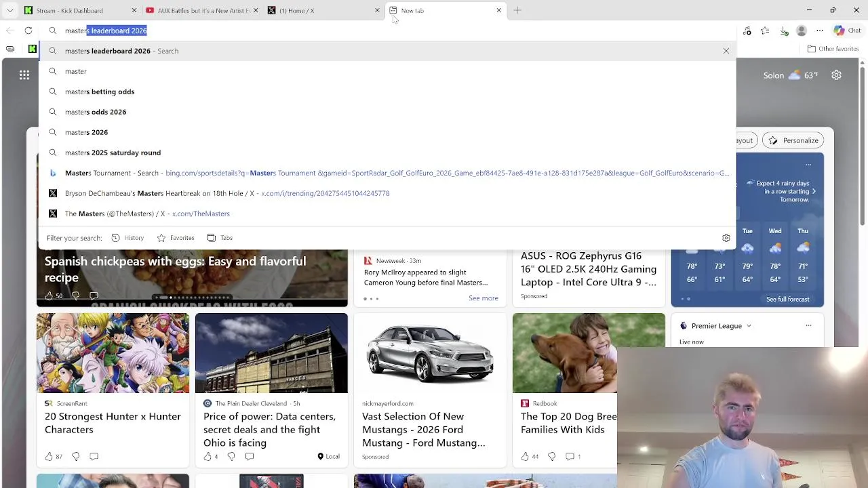Open Premier League card ellipsis menu

pyautogui.click(x=808, y=326)
